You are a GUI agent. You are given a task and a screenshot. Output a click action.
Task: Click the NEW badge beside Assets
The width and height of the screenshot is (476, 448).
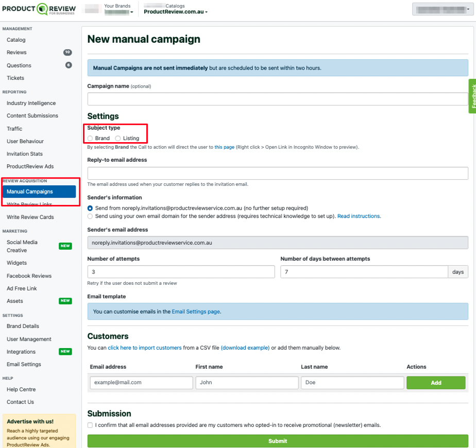[x=65, y=301]
